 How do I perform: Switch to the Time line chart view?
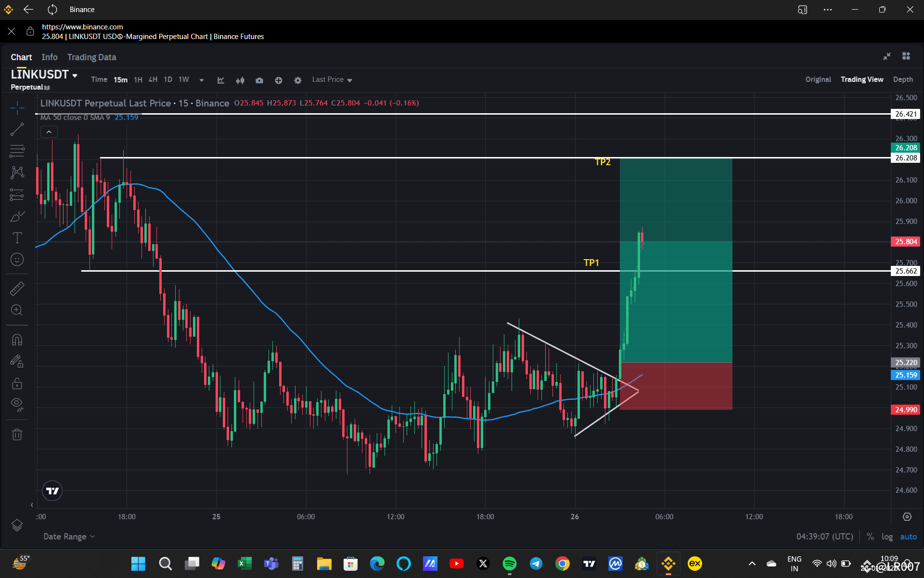[99, 79]
